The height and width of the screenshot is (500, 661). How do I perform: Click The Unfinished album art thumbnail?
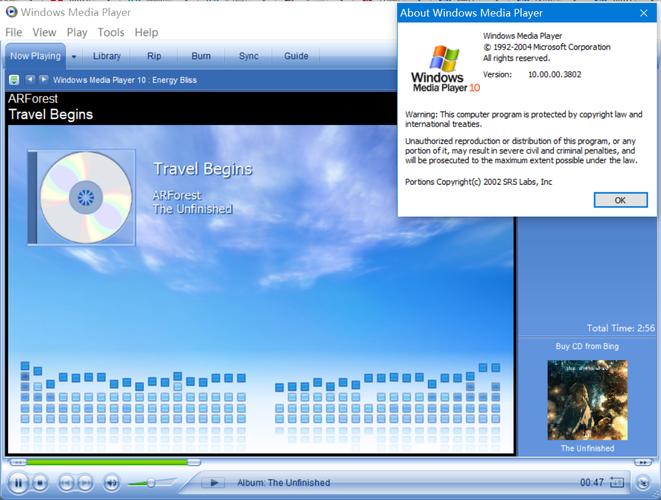point(587,400)
